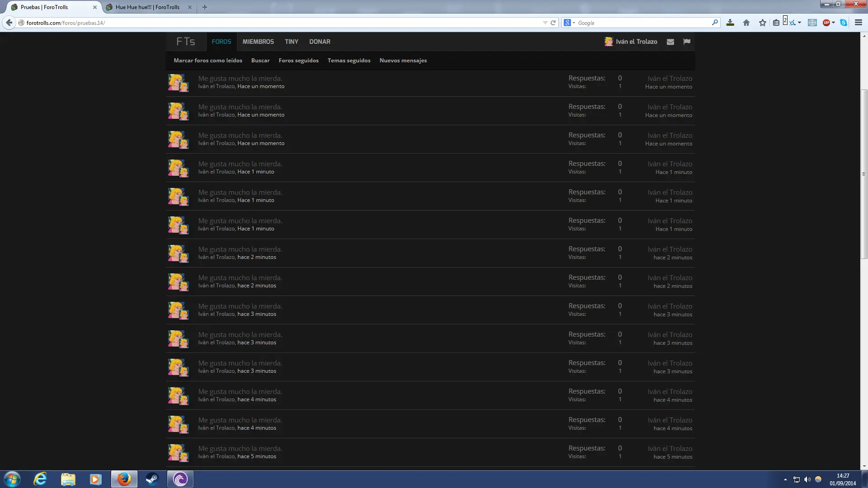Open the Google search engine selector dropdown
Image resolution: width=868 pixels, height=488 pixels.
[570, 23]
